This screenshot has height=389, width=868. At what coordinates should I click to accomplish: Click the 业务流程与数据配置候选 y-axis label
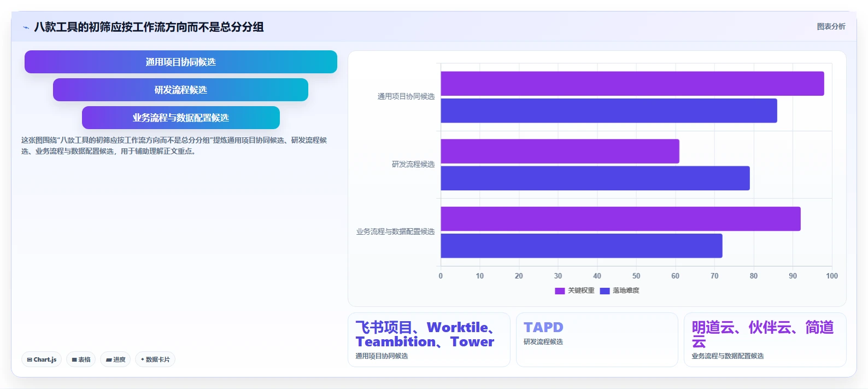click(x=396, y=231)
